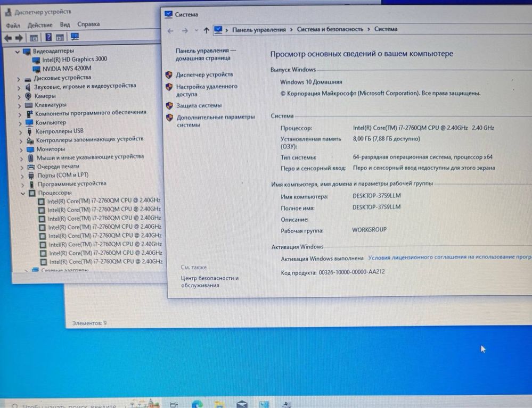Open license agreement terms link
Image resolution: width=532 pixels, height=408 pixels.
pos(450,257)
